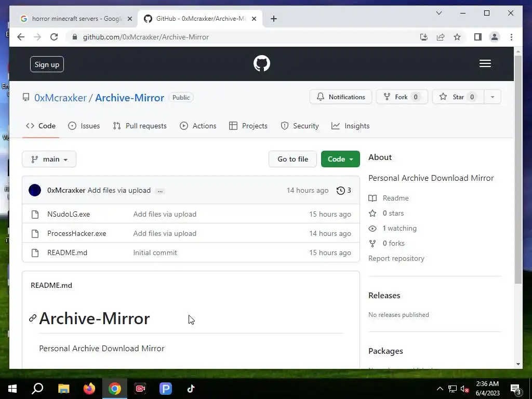Click the scrollbar down arrow
Screen dimensions: 532x399
(518, 364)
